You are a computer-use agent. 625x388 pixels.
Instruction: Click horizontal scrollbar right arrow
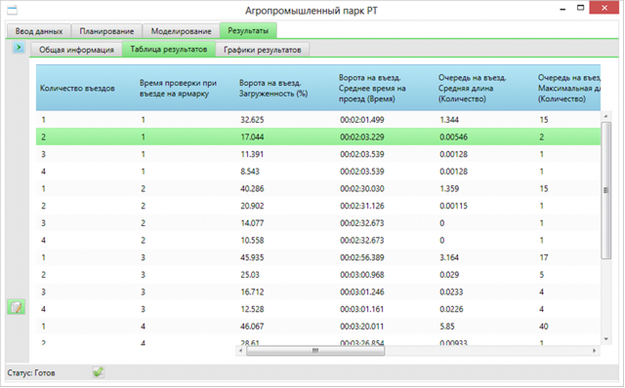coord(594,351)
